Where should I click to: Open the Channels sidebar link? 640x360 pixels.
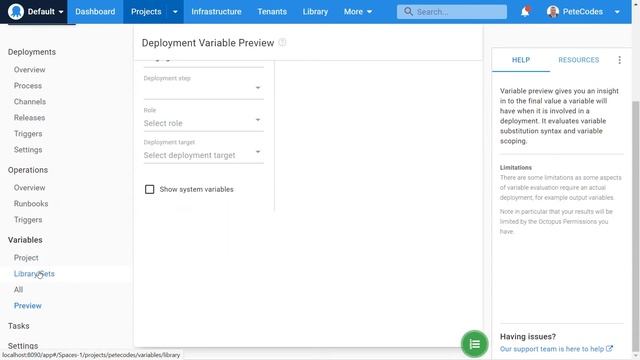coord(30,102)
